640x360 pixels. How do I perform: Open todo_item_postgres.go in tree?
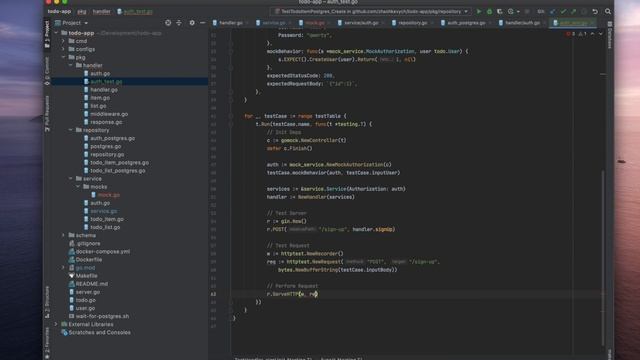point(119,162)
